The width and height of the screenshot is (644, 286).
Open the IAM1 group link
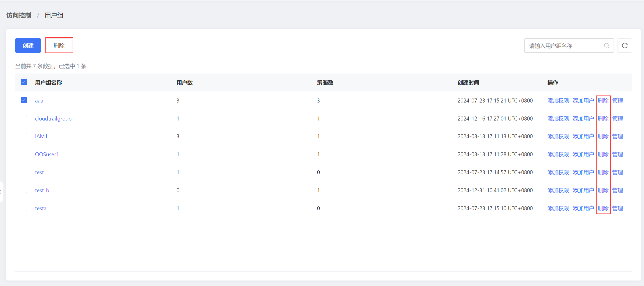click(x=41, y=136)
